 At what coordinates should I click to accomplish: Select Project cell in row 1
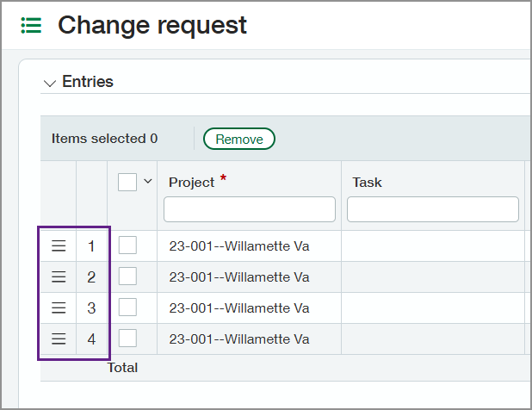(x=249, y=246)
